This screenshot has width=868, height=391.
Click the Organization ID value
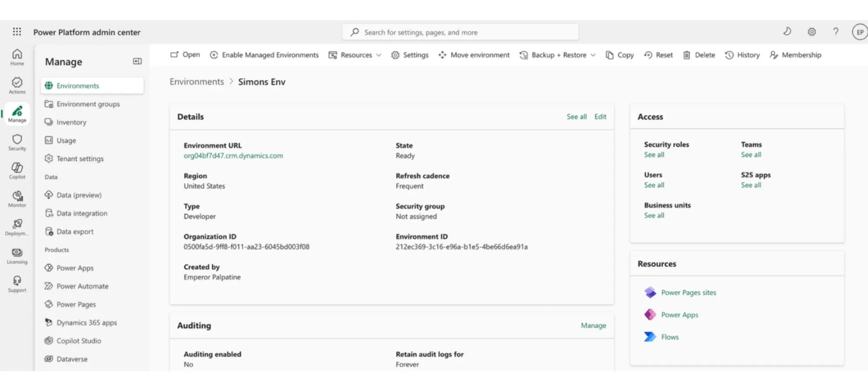[247, 247]
